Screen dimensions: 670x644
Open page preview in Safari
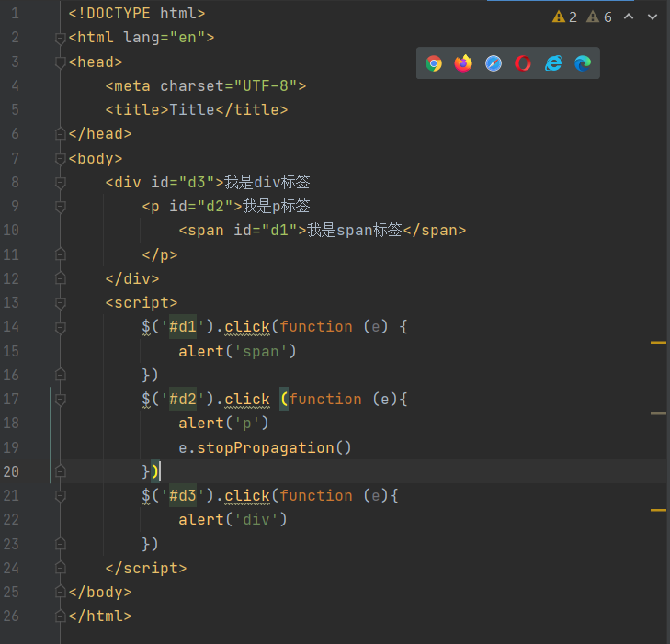pyautogui.click(x=494, y=63)
